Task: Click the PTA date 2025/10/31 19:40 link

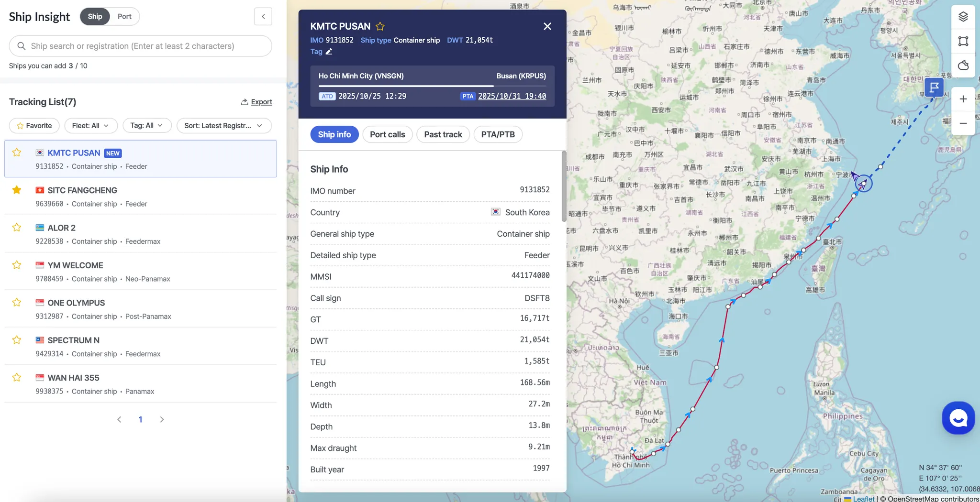Action: 512,96
